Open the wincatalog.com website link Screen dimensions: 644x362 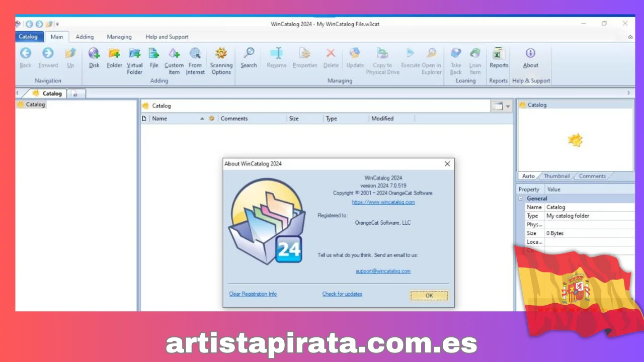(x=383, y=202)
